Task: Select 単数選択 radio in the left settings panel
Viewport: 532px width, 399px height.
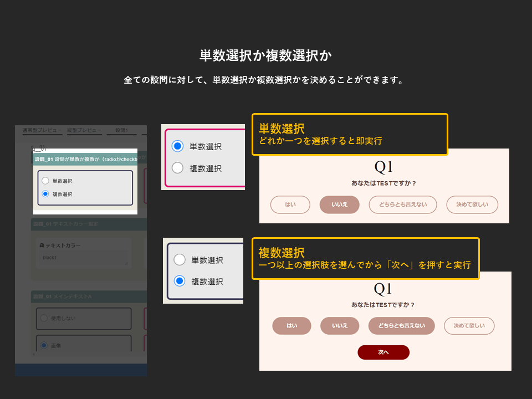Action: (45, 181)
